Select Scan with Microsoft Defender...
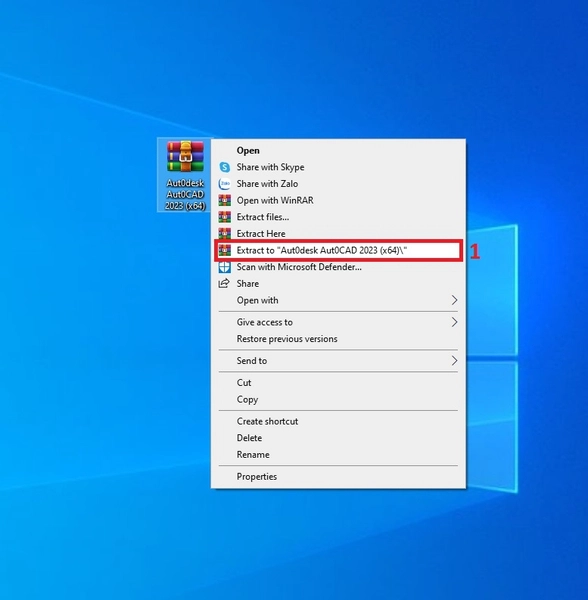The height and width of the screenshot is (600, 588). pos(338,267)
